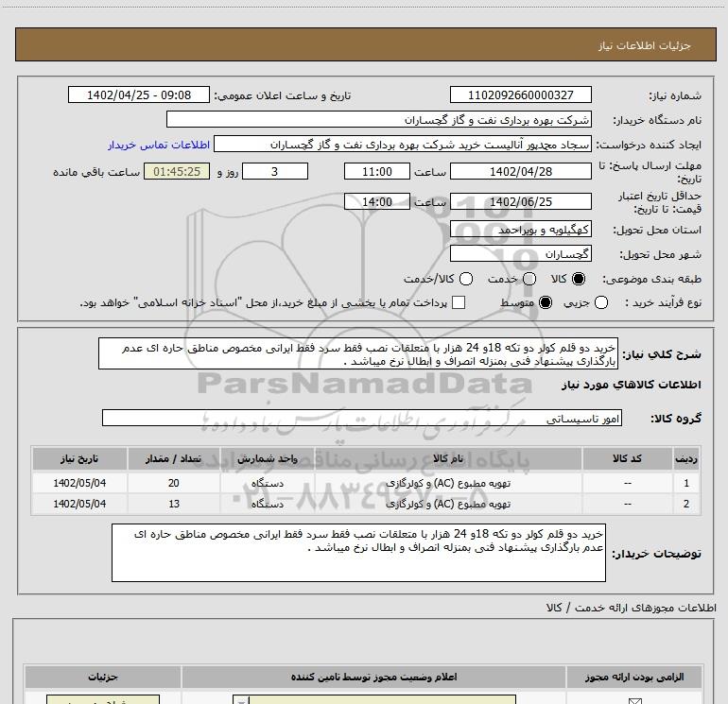Select the متوسط purchase type radio
Viewport: 728px width, 704px height.
[x=546, y=302]
